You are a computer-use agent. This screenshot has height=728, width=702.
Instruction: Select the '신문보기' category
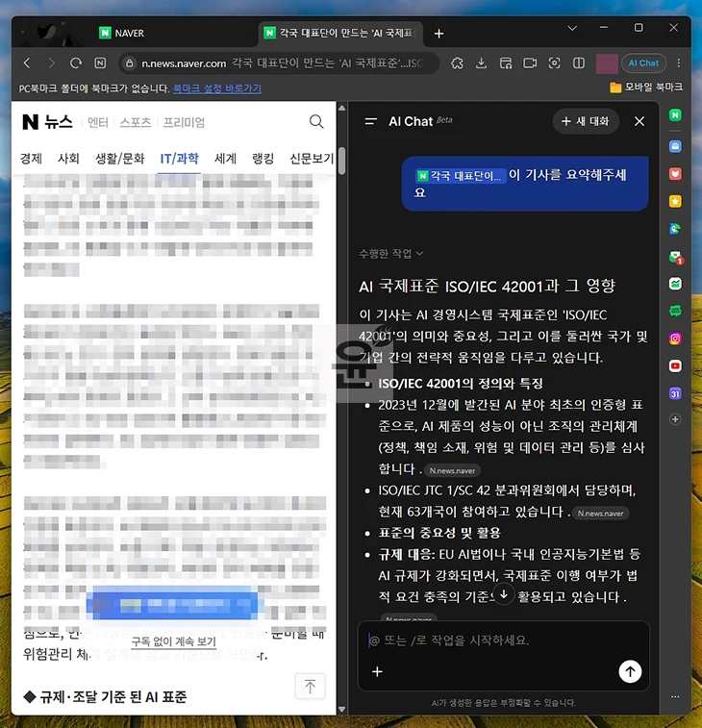coord(312,159)
